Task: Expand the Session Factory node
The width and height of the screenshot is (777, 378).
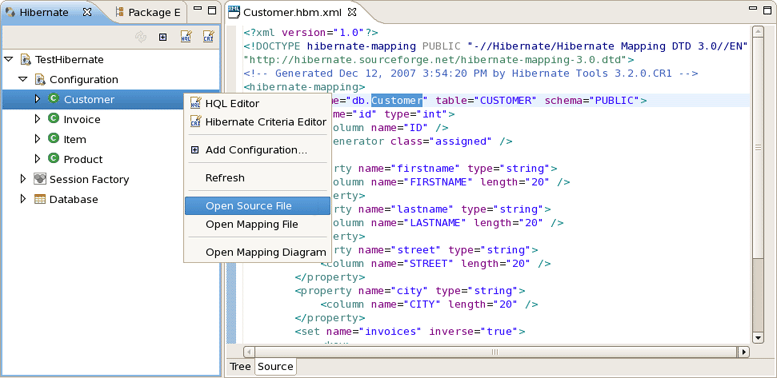Action: (x=22, y=179)
